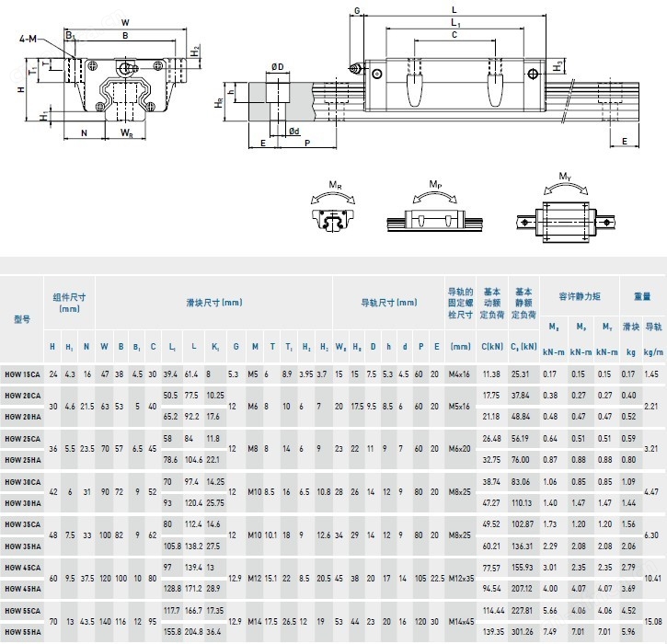Select the HGW 45HA model row
Image resolution: width=667 pixels, height=644 pixels.
click(333, 589)
